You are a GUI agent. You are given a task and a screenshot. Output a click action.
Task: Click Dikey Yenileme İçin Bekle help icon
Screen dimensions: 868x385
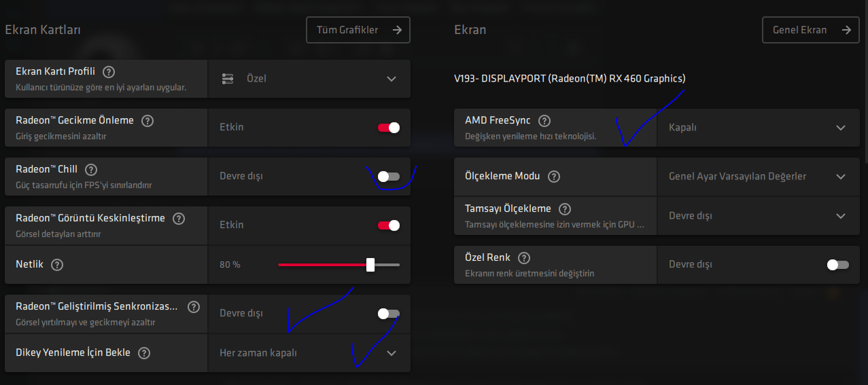click(x=144, y=352)
